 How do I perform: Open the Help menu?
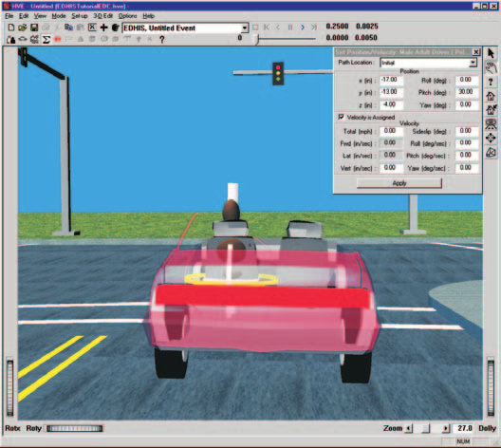click(148, 16)
